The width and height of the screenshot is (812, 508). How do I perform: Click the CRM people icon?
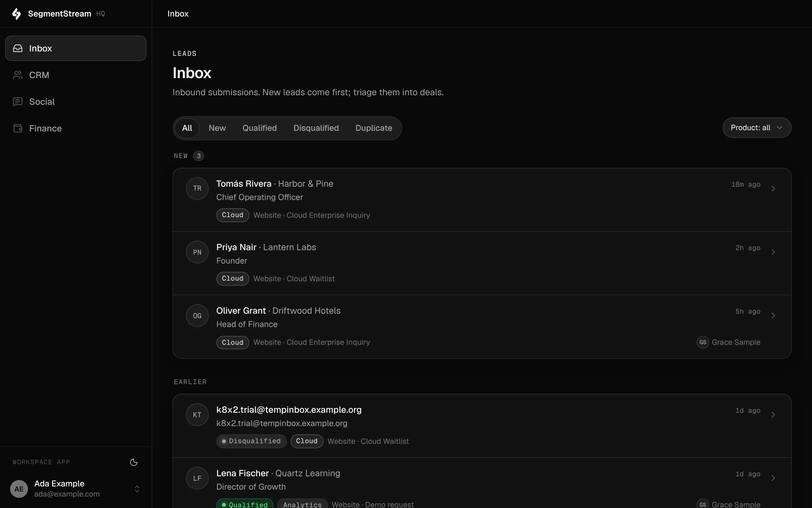pos(18,75)
